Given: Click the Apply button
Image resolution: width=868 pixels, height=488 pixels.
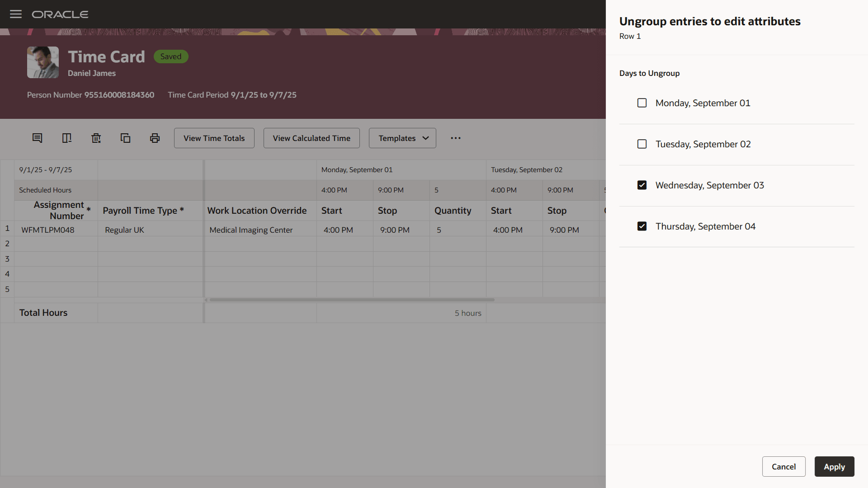Looking at the screenshot, I should click(x=834, y=467).
